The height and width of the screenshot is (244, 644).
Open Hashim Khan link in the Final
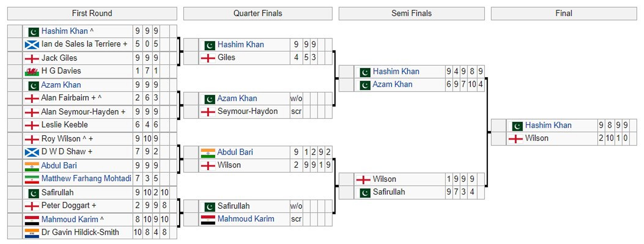548,125
